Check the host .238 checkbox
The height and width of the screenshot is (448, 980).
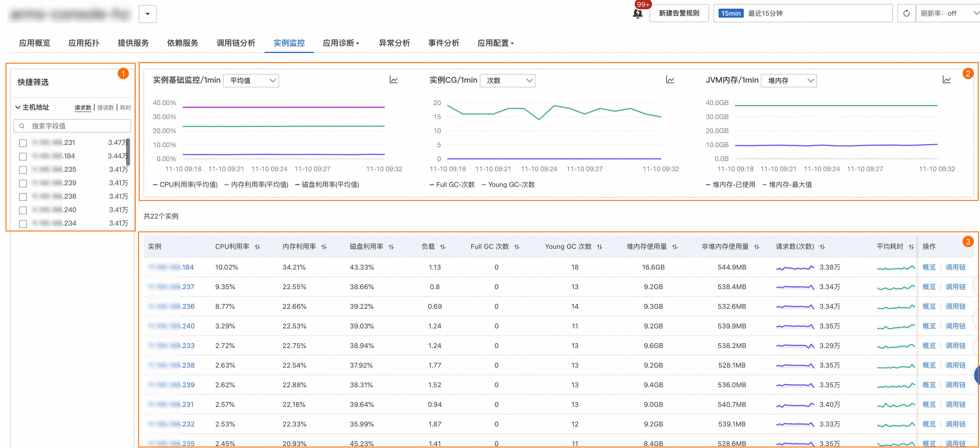[x=23, y=197]
